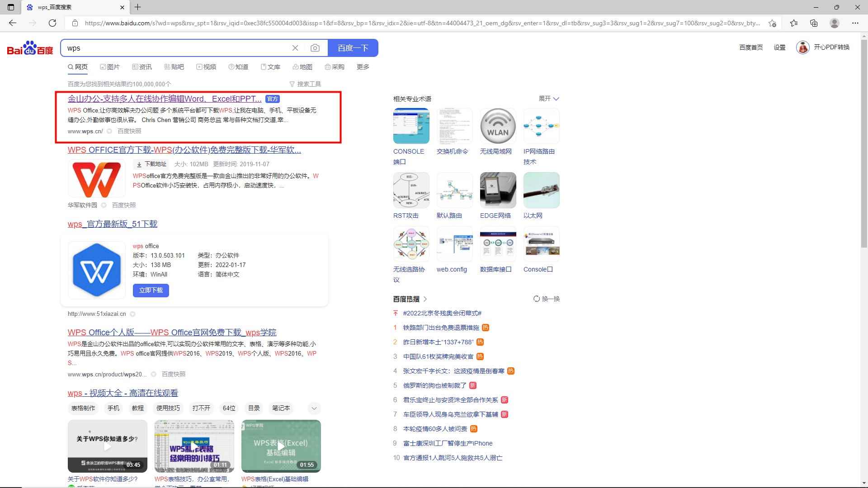Open 搜索工具 filter options
868x488 pixels.
click(306, 84)
